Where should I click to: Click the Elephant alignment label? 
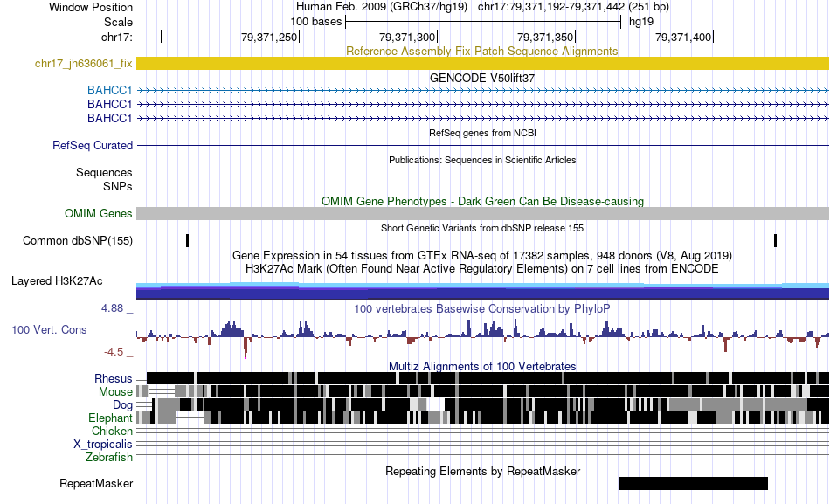click(110, 418)
